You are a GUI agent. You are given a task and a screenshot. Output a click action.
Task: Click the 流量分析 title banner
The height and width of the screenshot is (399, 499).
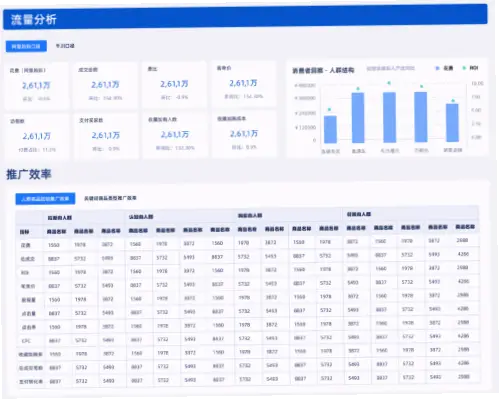[x=245, y=17]
